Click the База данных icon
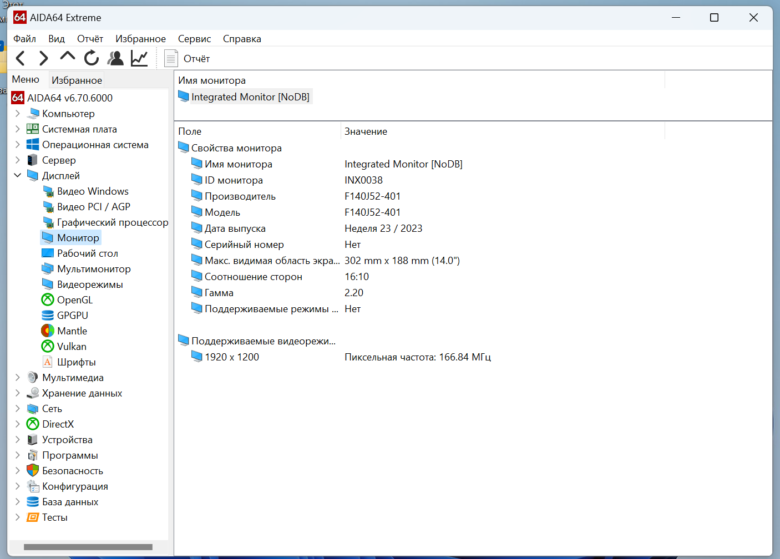The image size is (780, 559). (x=33, y=502)
